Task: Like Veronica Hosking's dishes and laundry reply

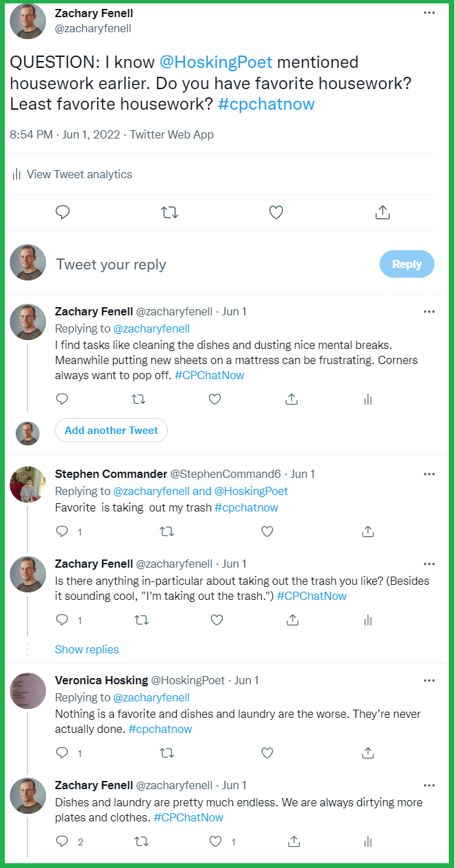Action: click(267, 753)
